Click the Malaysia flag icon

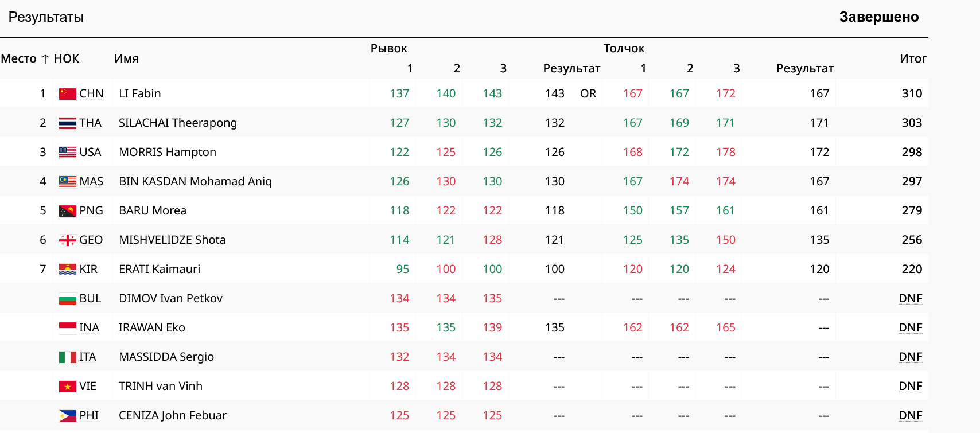[x=67, y=181]
